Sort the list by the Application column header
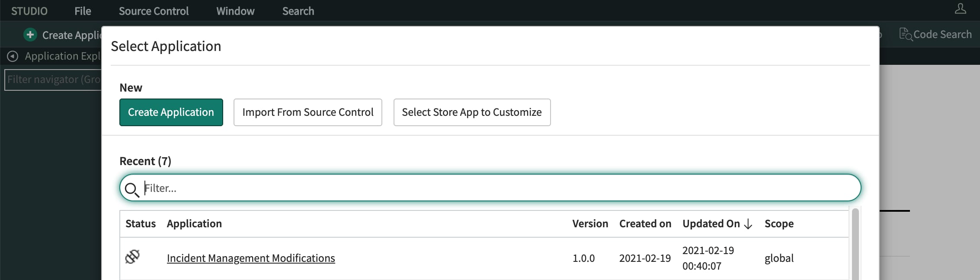980x280 pixels. point(194,224)
